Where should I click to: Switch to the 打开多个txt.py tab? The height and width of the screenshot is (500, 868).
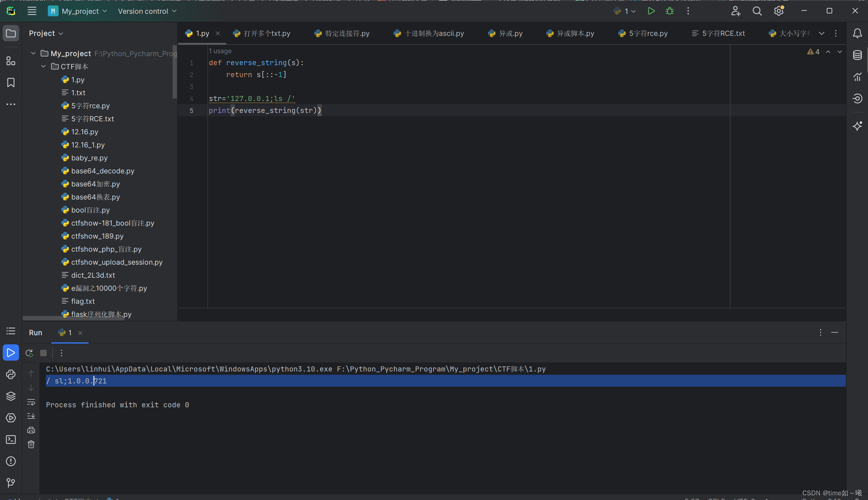(x=262, y=33)
